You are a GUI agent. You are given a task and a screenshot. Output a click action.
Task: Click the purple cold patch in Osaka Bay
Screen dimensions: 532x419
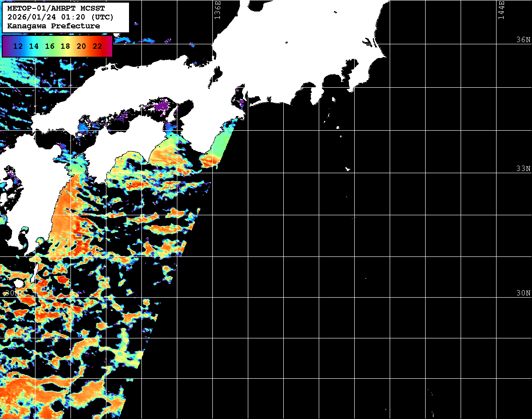pos(162,105)
